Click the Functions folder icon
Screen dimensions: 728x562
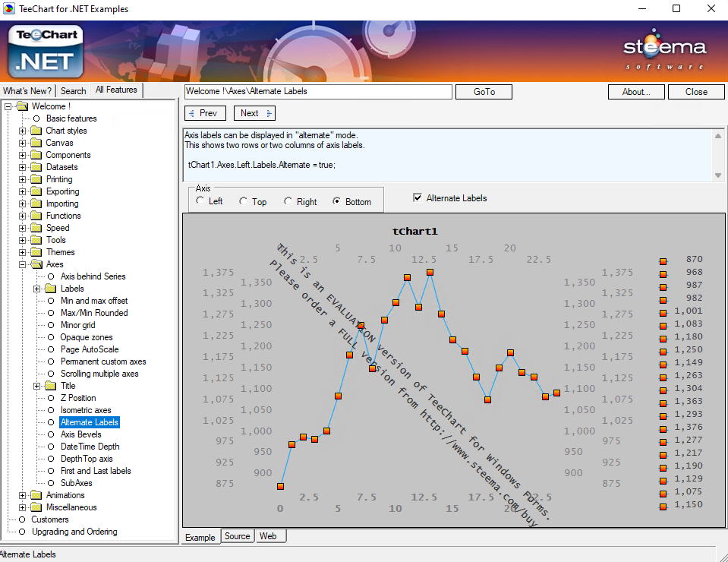[x=36, y=216]
